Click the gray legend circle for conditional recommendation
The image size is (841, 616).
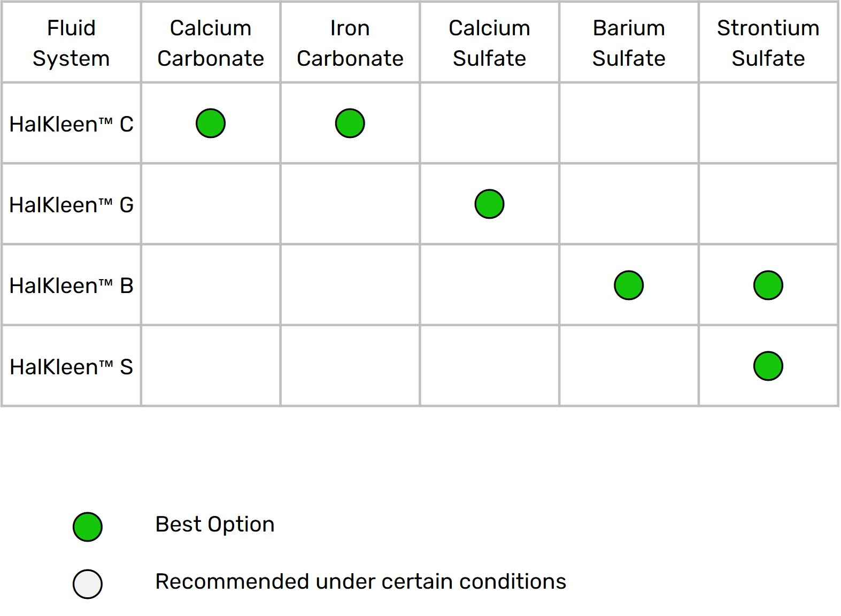coord(88,583)
